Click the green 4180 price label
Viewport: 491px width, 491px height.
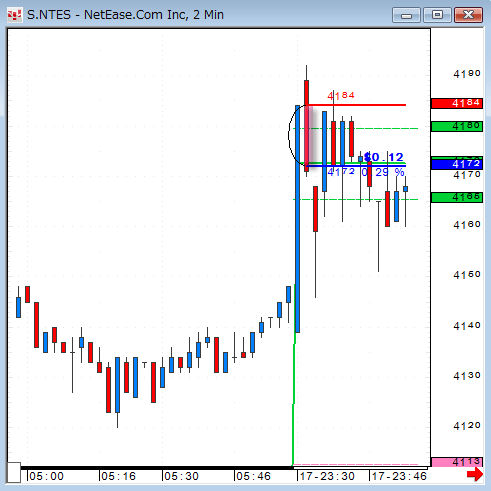[457, 126]
